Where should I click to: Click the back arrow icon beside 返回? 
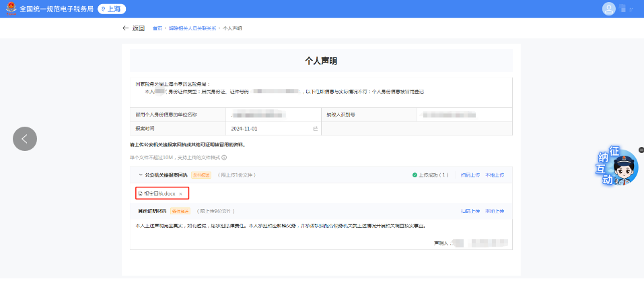(125, 28)
